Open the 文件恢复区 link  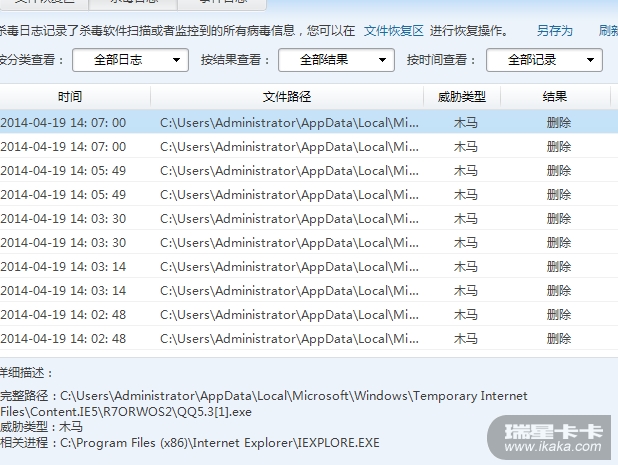(393, 31)
